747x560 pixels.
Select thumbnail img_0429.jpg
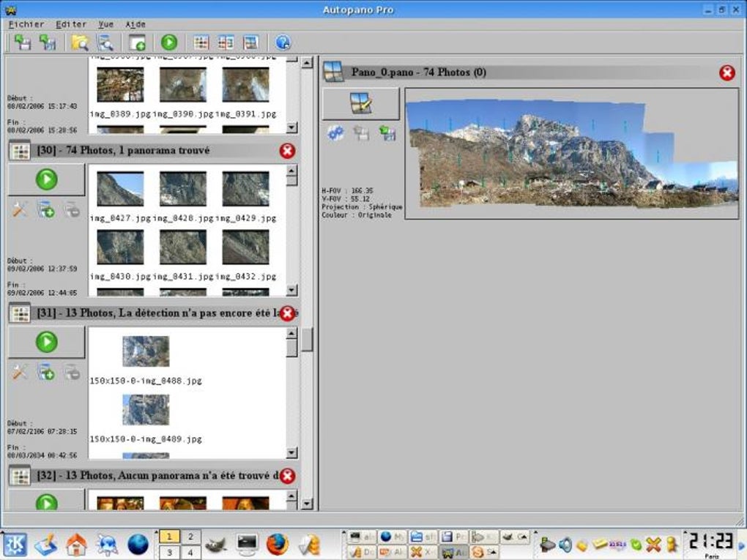245,189
